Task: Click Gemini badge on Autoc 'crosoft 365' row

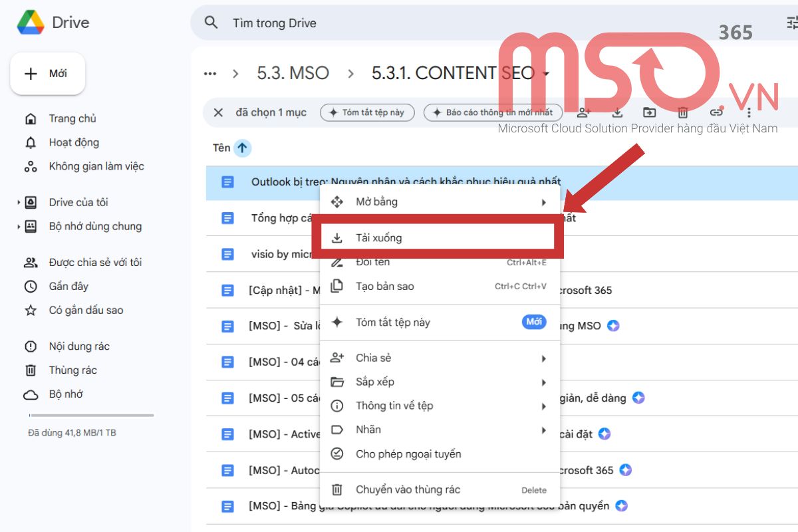Action: pos(625,469)
